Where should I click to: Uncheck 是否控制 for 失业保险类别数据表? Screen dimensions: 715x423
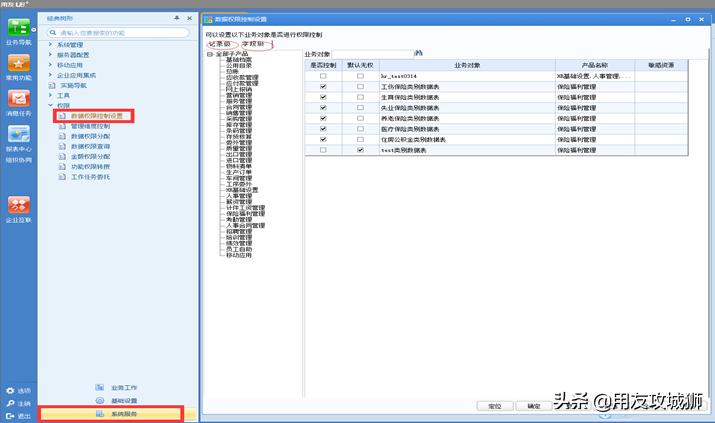[x=323, y=108]
